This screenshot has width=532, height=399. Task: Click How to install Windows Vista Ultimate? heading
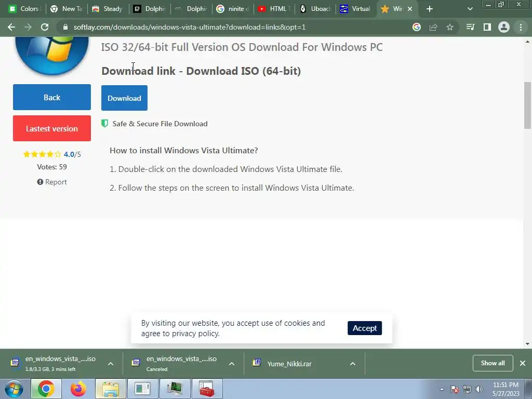[183, 150]
